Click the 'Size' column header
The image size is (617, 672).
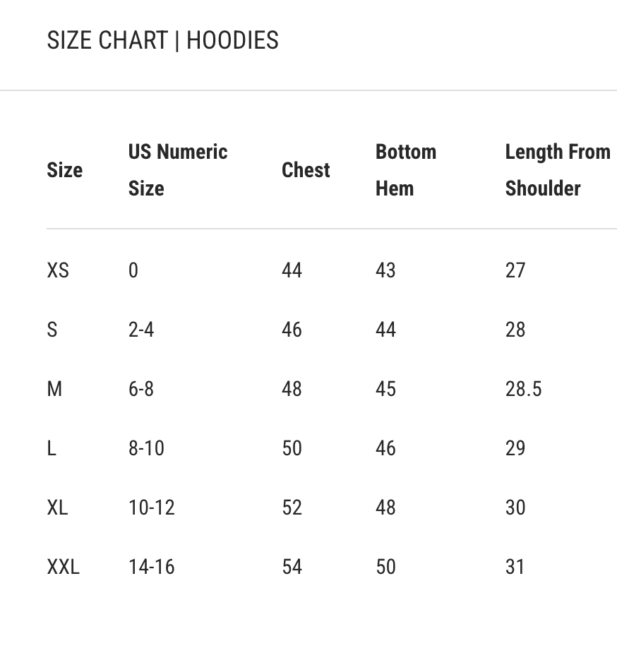point(65,170)
